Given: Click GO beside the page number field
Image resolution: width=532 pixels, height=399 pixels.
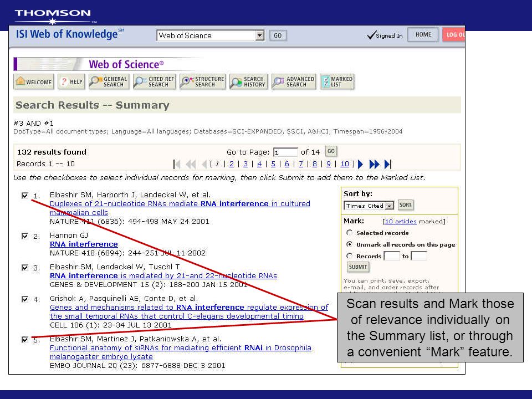Looking at the screenshot, I should 331,151.
